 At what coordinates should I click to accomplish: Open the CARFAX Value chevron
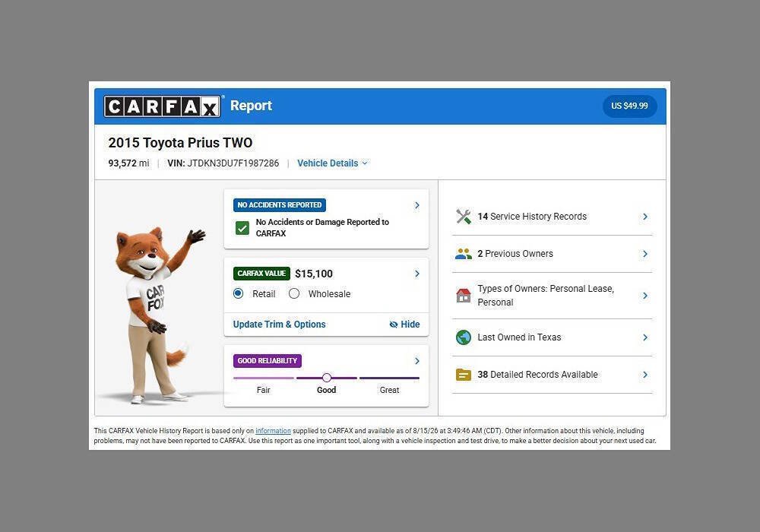coord(416,274)
